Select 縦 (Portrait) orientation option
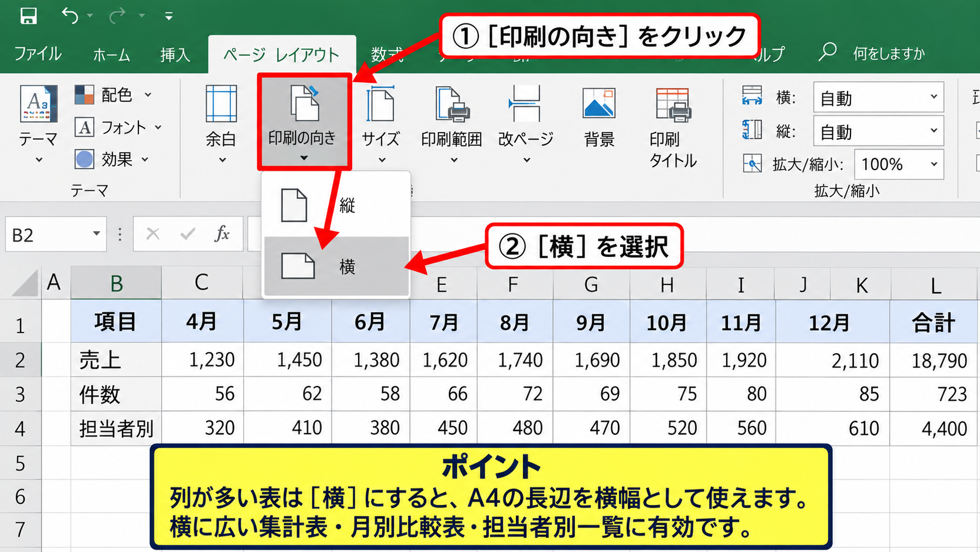 pyautogui.click(x=336, y=205)
